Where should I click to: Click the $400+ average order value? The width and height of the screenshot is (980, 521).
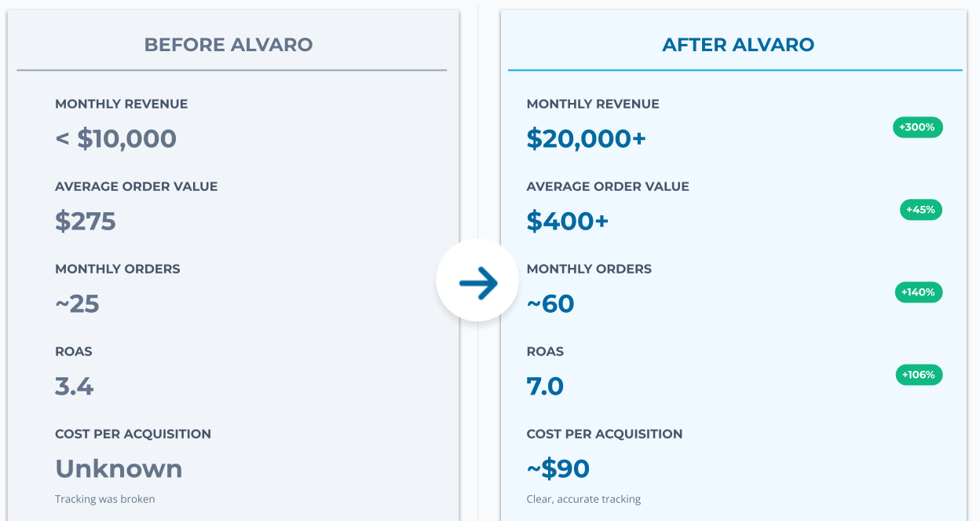(x=568, y=222)
